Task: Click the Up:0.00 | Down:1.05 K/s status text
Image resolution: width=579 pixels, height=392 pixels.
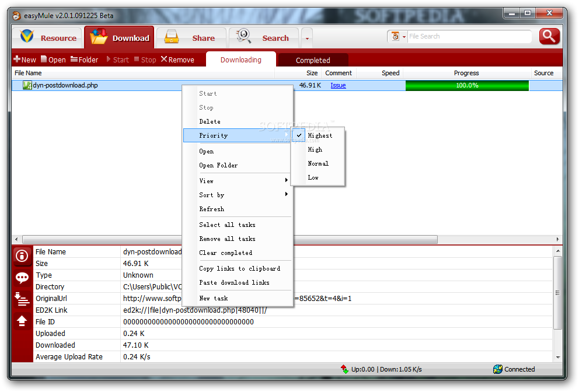Action: pos(386,369)
